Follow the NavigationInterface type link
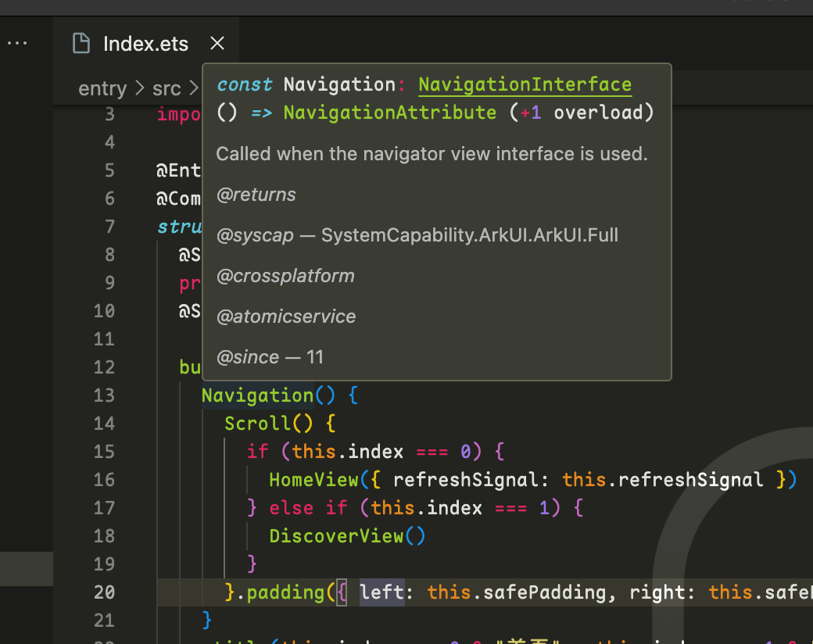Image resolution: width=813 pixels, height=644 pixels. point(525,84)
